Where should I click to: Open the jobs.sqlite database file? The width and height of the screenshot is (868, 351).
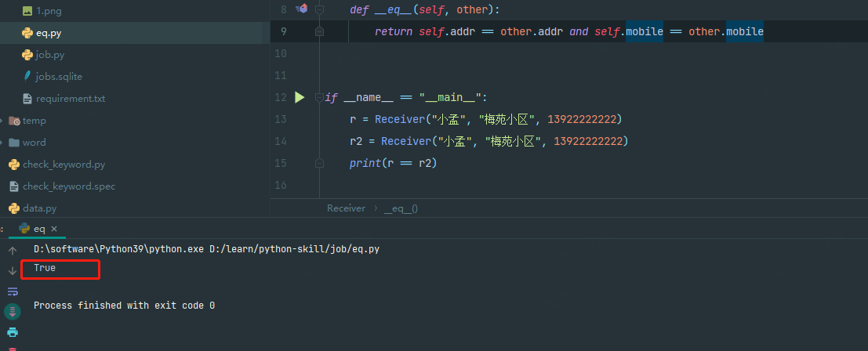pyautogui.click(x=58, y=77)
